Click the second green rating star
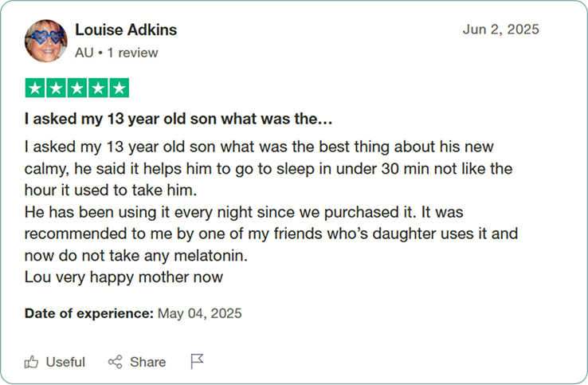 56,88
